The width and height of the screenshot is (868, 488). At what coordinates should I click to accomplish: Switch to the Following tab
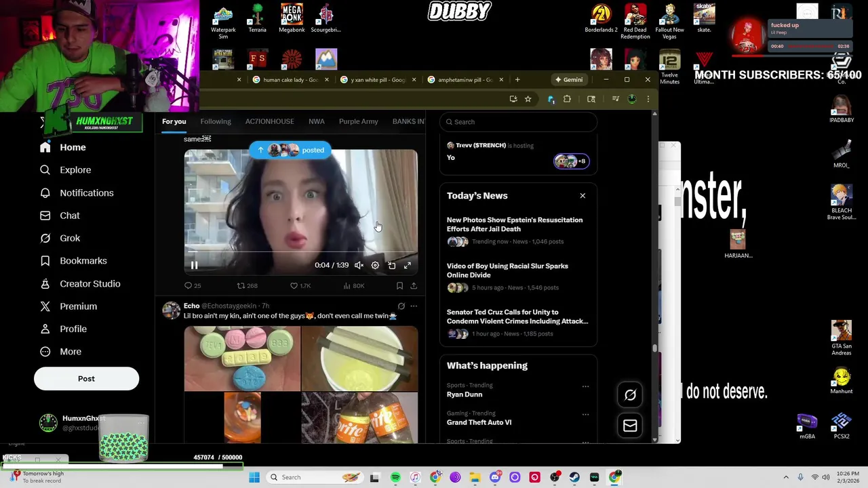pyautogui.click(x=216, y=121)
